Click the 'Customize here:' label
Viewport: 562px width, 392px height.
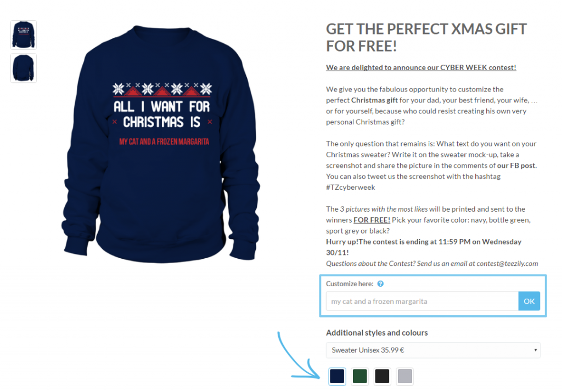tap(350, 283)
